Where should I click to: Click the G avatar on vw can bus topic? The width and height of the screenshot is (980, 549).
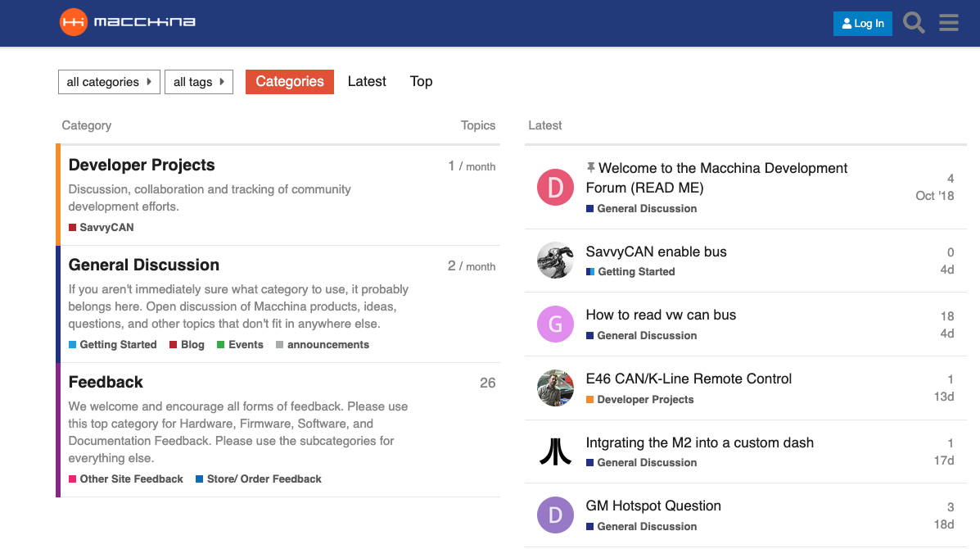click(555, 324)
